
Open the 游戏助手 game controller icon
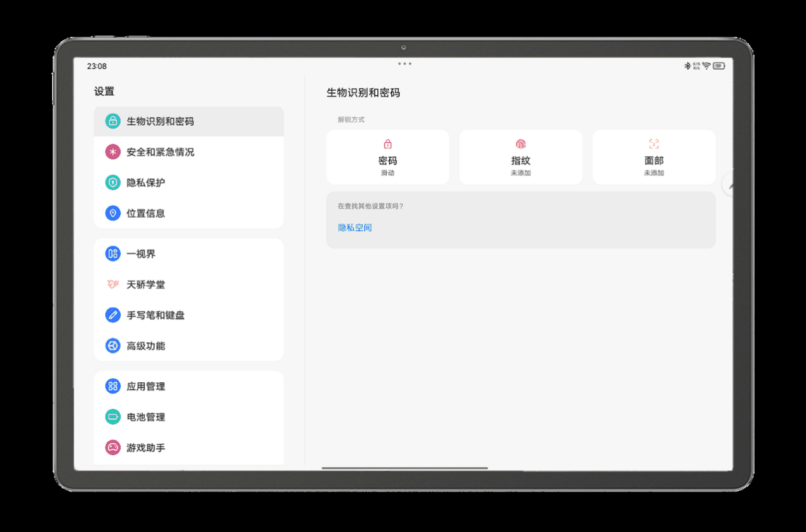coord(112,447)
